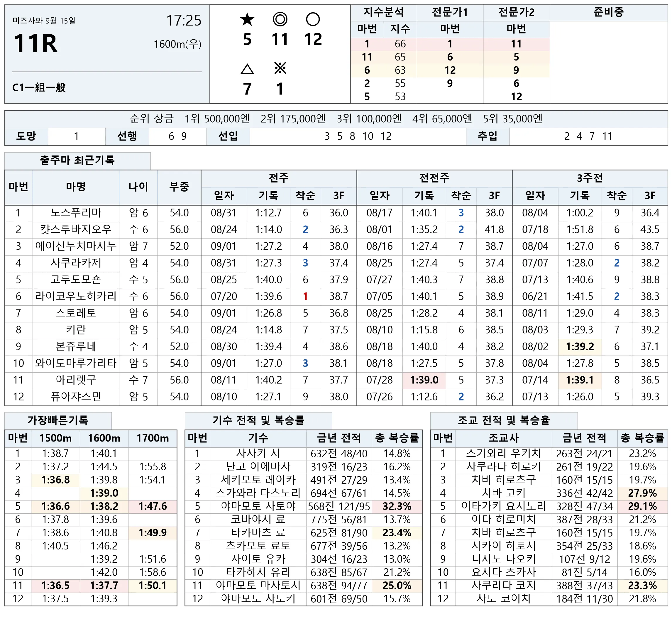Click the 조교 전적 및 복승율 section title

(x=504, y=420)
